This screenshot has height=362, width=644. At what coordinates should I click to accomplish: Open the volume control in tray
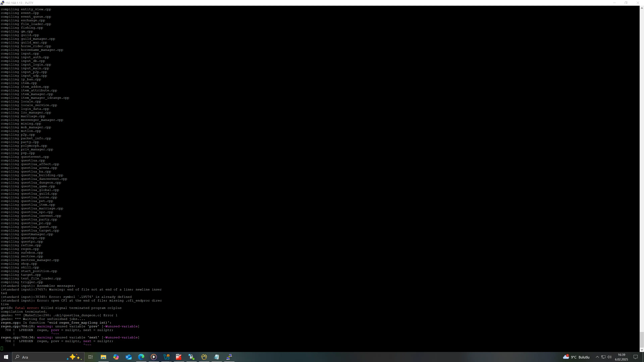coord(609,357)
